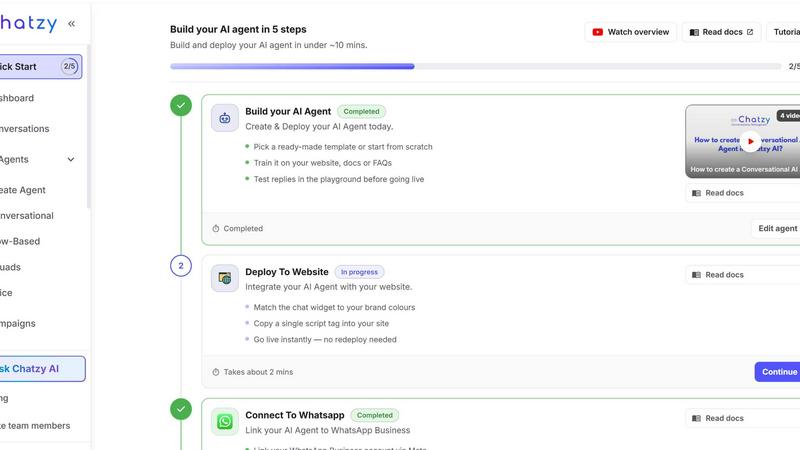Click the clock icon next to the Completed status
The width and height of the screenshot is (800, 450).
coord(216,229)
